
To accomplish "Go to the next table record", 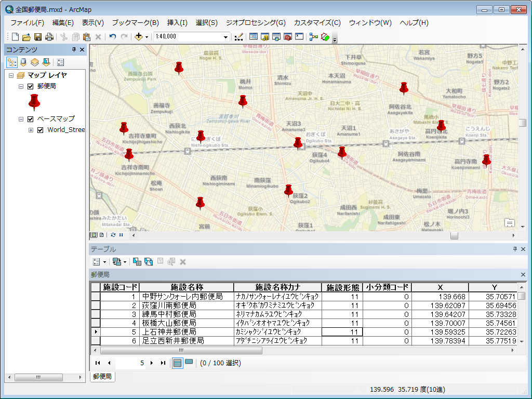I will click(152, 363).
